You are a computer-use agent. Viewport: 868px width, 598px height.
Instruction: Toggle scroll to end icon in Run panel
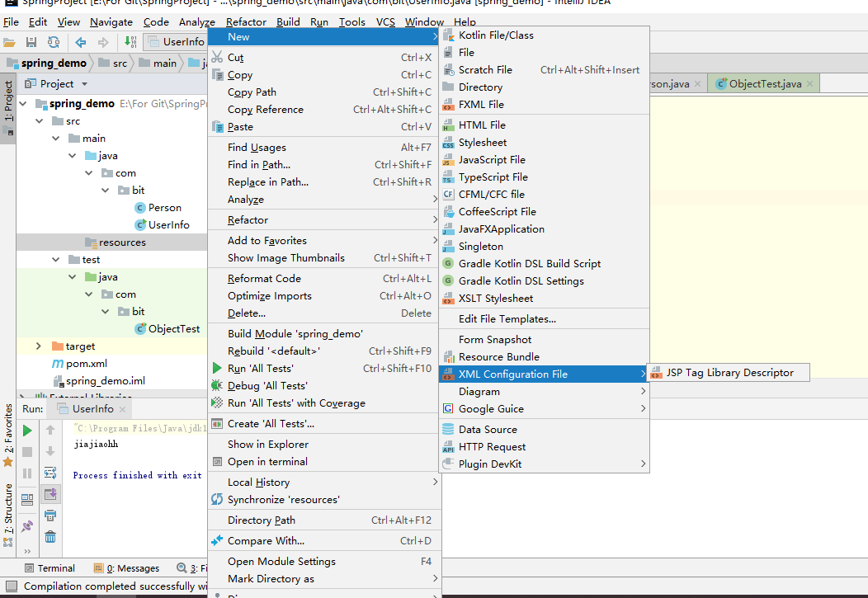[50, 494]
